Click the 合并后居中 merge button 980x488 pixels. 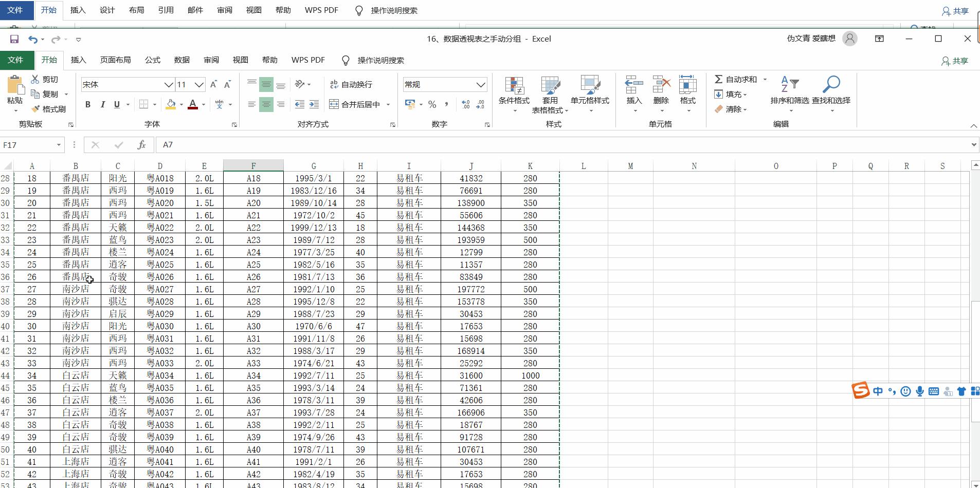pos(355,105)
